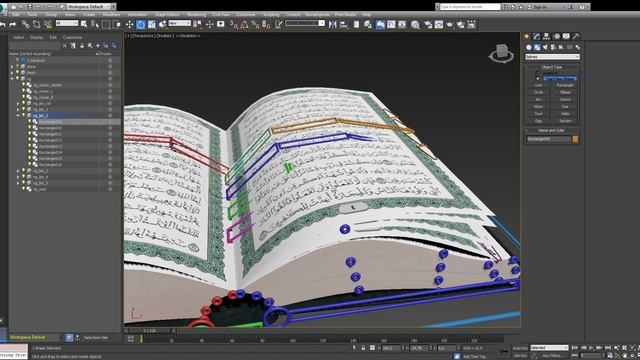Choose the Rectangular Selection Region tool
This screenshot has height=360, width=640.
106,25
